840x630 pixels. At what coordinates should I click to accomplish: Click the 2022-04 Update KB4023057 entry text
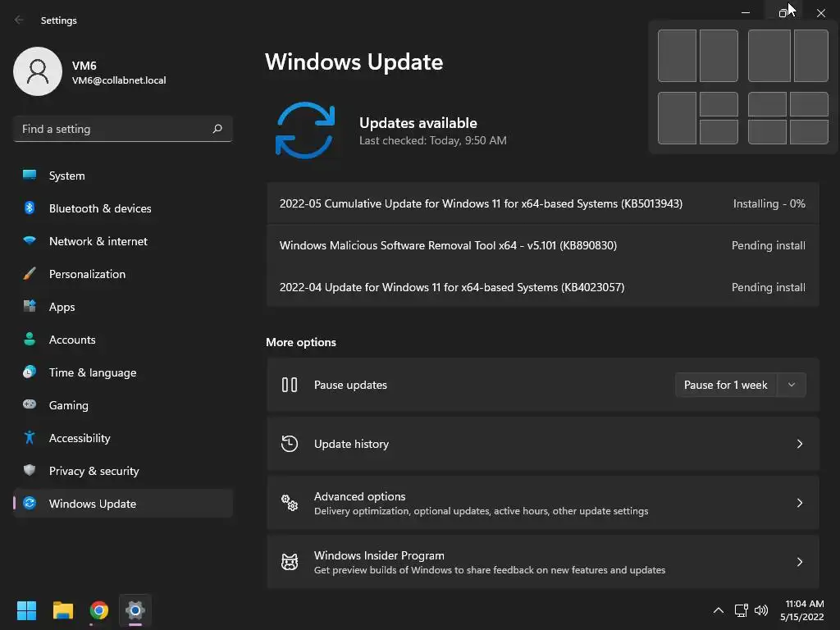coord(452,287)
